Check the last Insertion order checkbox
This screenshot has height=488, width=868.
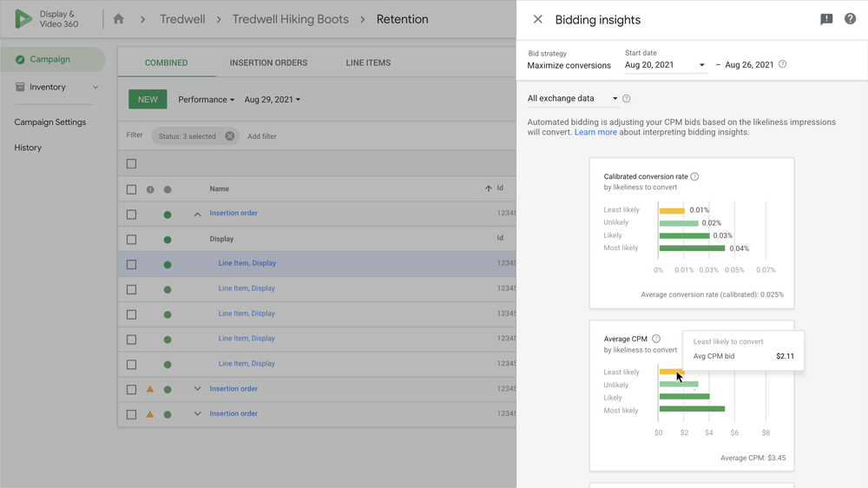[x=131, y=414]
